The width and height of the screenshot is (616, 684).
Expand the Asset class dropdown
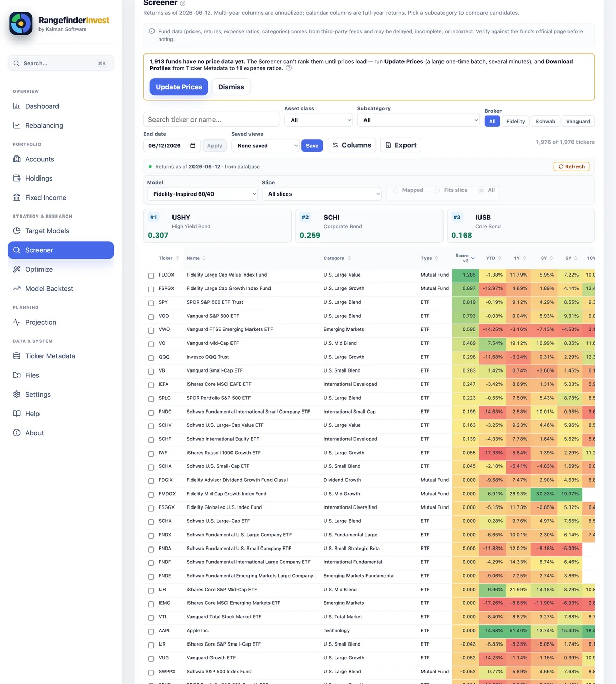319,120
